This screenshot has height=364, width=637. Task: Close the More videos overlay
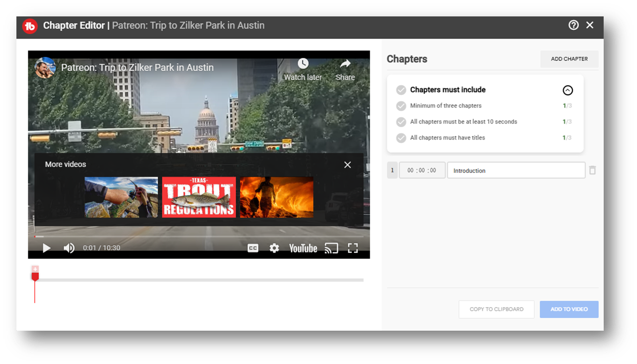(348, 165)
